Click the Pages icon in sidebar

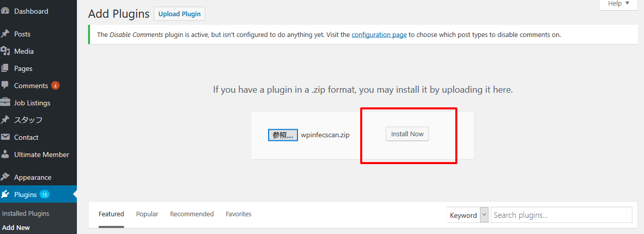click(x=5, y=68)
